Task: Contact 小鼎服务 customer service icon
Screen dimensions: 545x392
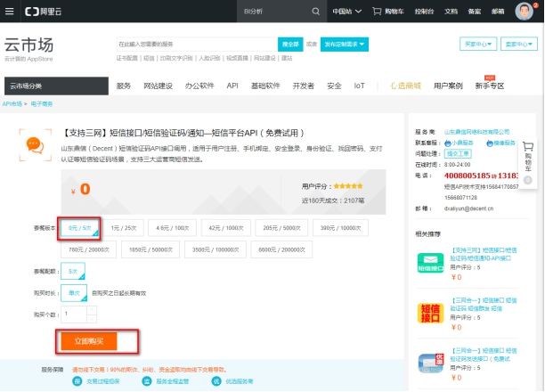Action: [x=448, y=143]
